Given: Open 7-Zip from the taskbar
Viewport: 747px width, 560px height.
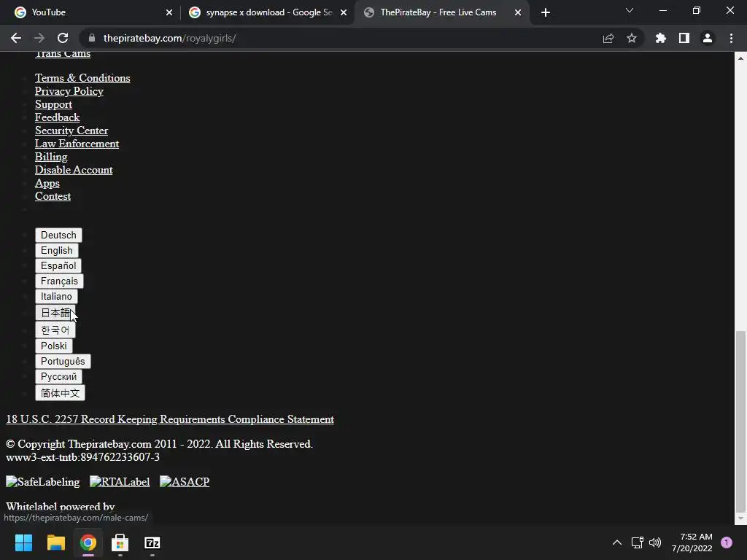Looking at the screenshot, I should tap(152, 542).
